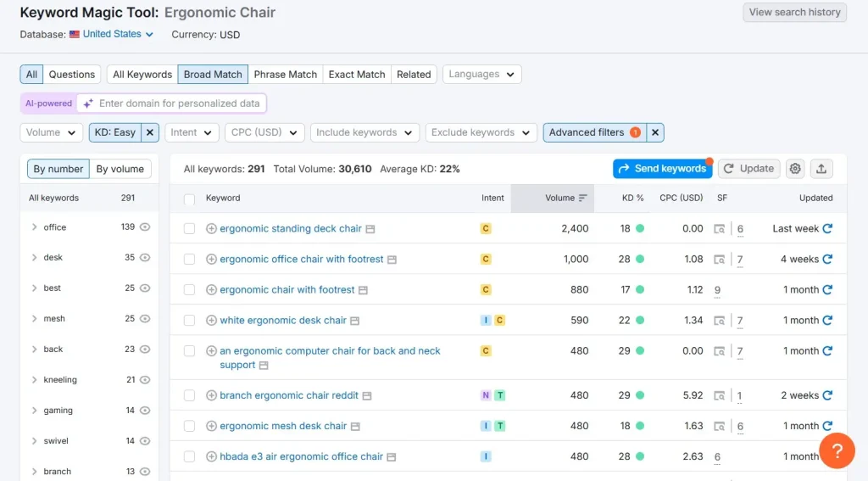This screenshot has height=481, width=868.
Task: Check the 'white ergonomic desk chair' row
Action: click(x=189, y=320)
